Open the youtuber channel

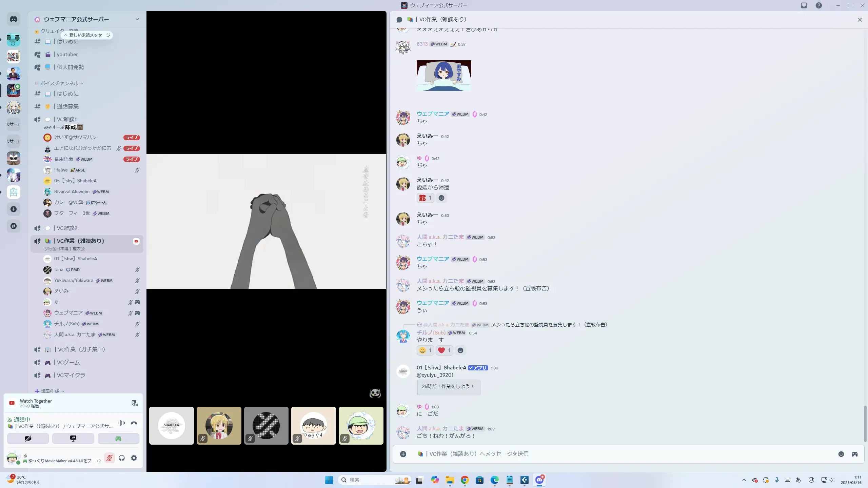pos(67,55)
